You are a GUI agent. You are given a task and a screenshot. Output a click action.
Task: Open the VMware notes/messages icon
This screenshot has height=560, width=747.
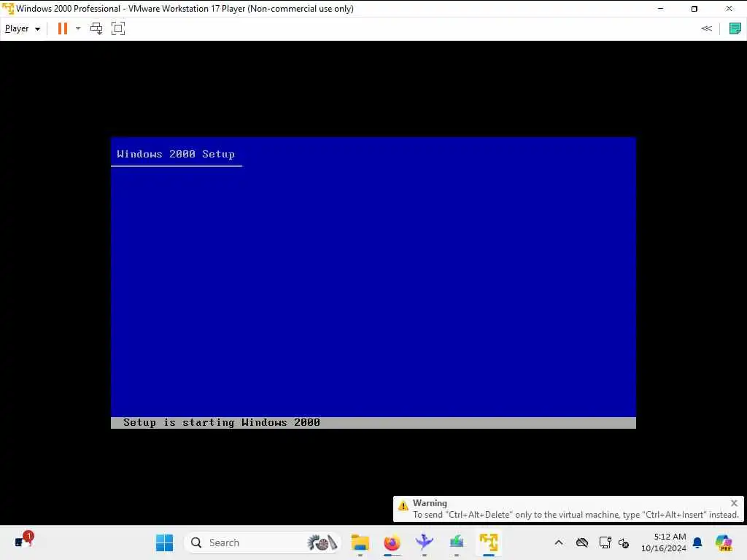coord(735,28)
